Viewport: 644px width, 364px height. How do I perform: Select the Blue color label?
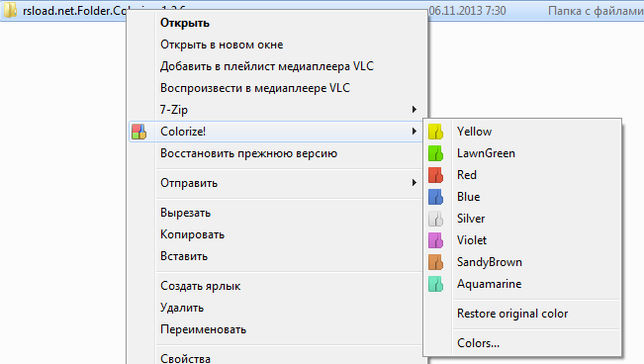point(468,197)
